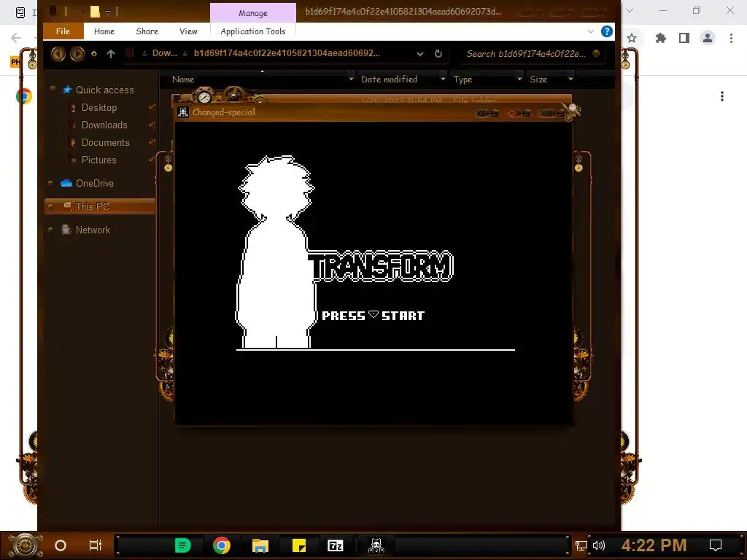Click the b1d69f174a4c0f22e... breadcrumb segment
Screen dimensions: 747x560
tap(287, 53)
